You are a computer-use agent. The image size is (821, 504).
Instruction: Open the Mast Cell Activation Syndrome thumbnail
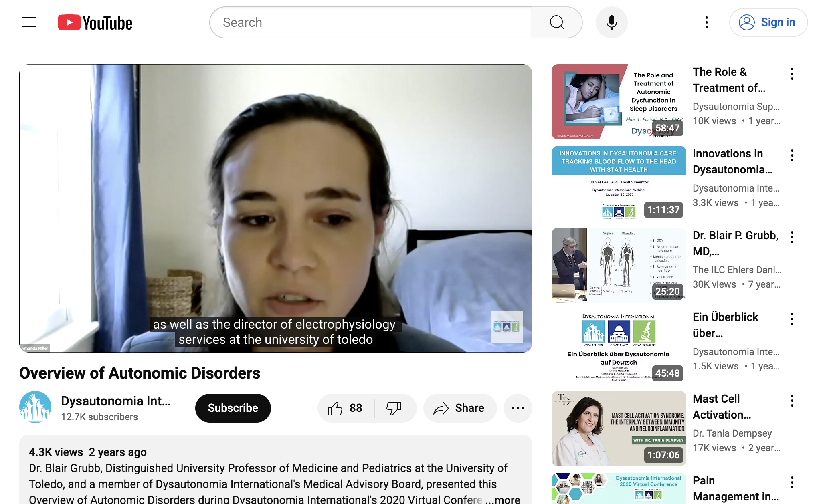click(x=619, y=429)
